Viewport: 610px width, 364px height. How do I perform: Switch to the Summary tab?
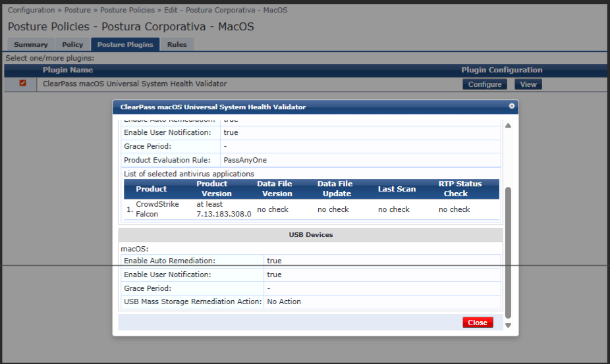31,44
